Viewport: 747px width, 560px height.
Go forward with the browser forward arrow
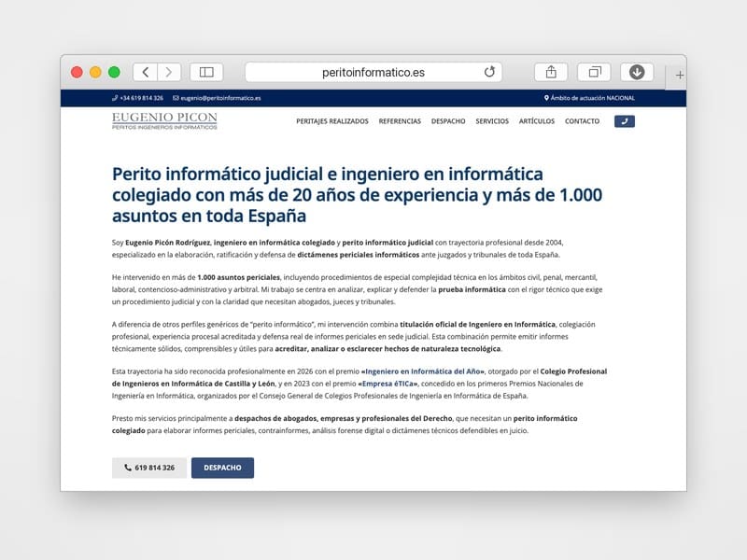point(169,72)
